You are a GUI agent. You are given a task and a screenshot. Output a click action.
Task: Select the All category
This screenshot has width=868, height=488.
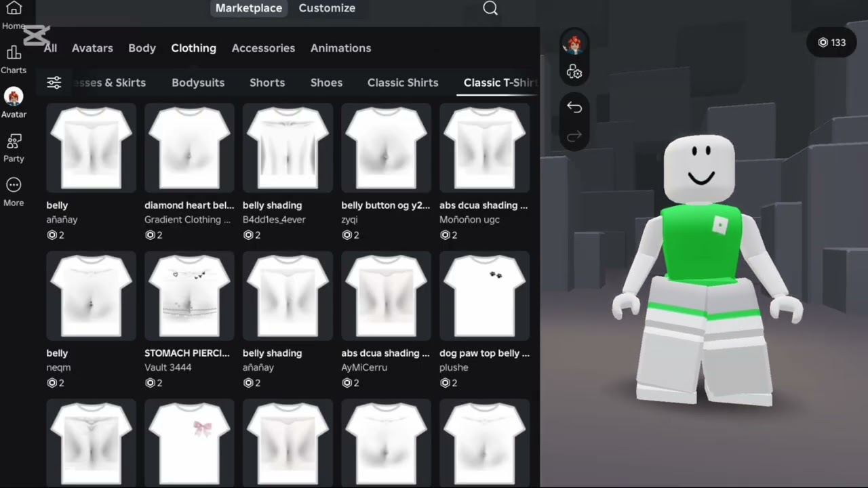(50, 48)
